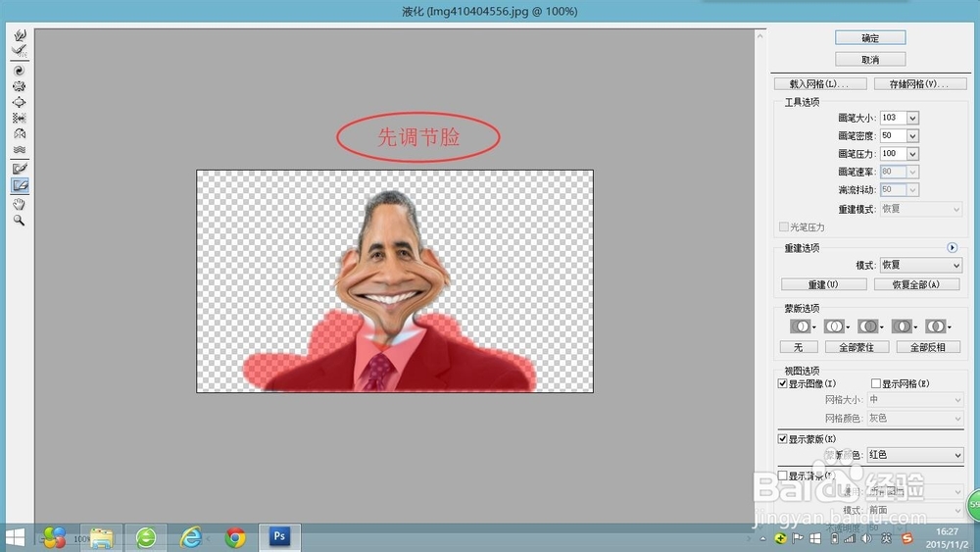
Task: Click the second mask option icon (add to selection)
Action: coord(834,326)
